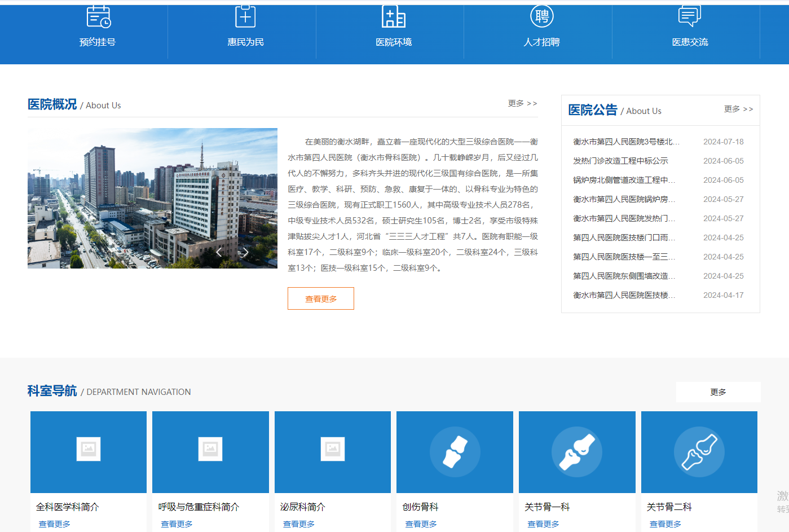Open notice 衡水市第四人民医院锅炉房…
The image size is (789, 532).
tap(624, 199)
